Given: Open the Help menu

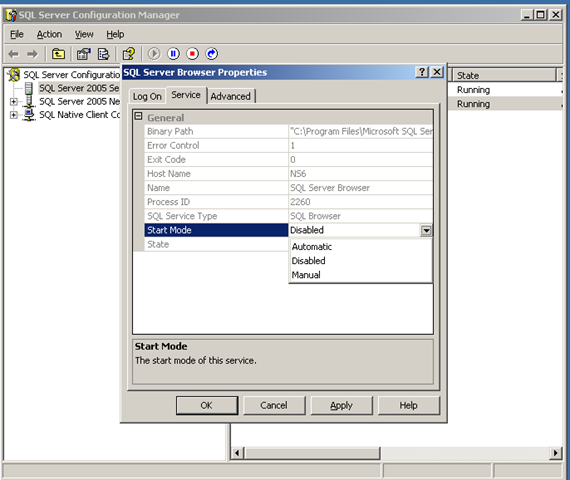Looking at the screenshot, I should (115, 35).
